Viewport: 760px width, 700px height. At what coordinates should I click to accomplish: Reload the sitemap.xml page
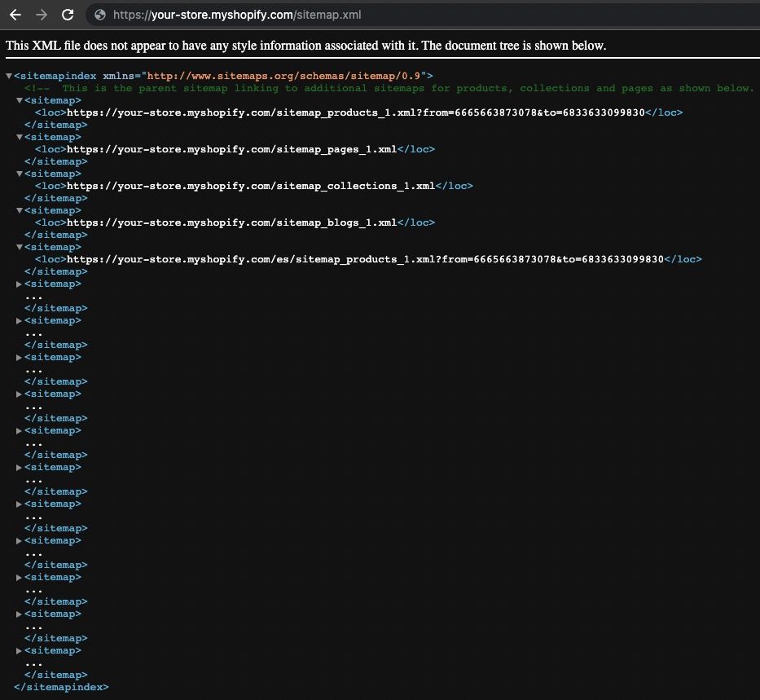pyautogui.click(x=68, y=15)
